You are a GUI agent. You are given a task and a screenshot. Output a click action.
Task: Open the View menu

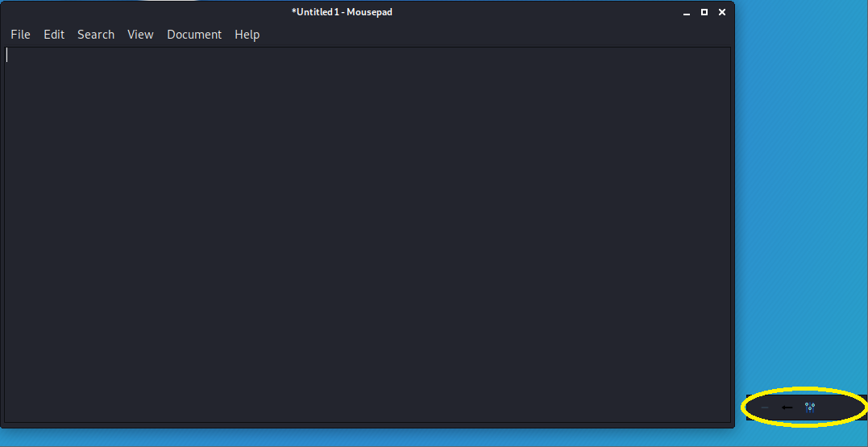click(140, 35)
